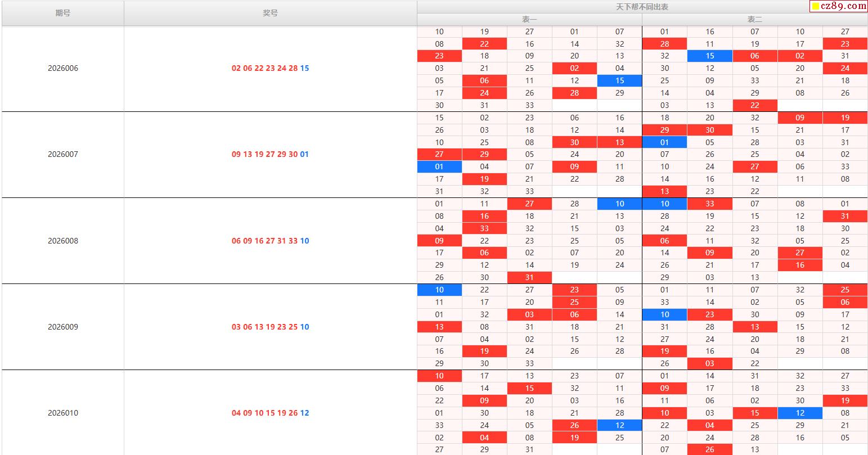Select period number 2026009

[63, 327]
